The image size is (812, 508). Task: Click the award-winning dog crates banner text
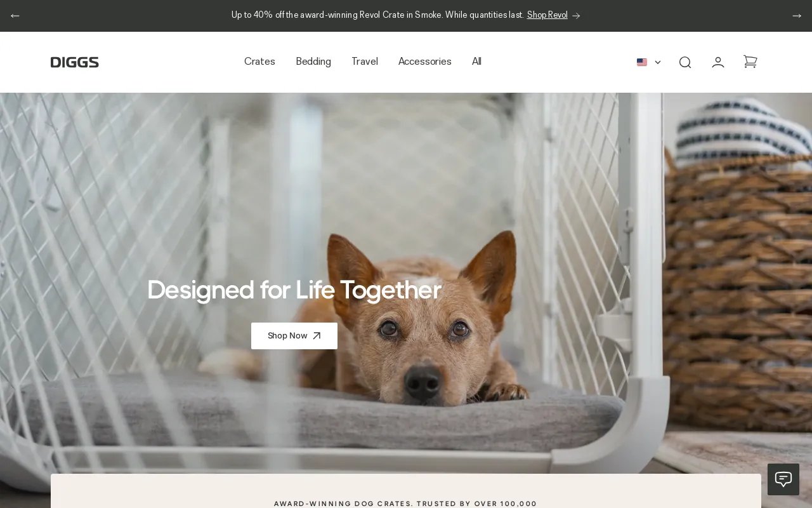pos(405,504)
